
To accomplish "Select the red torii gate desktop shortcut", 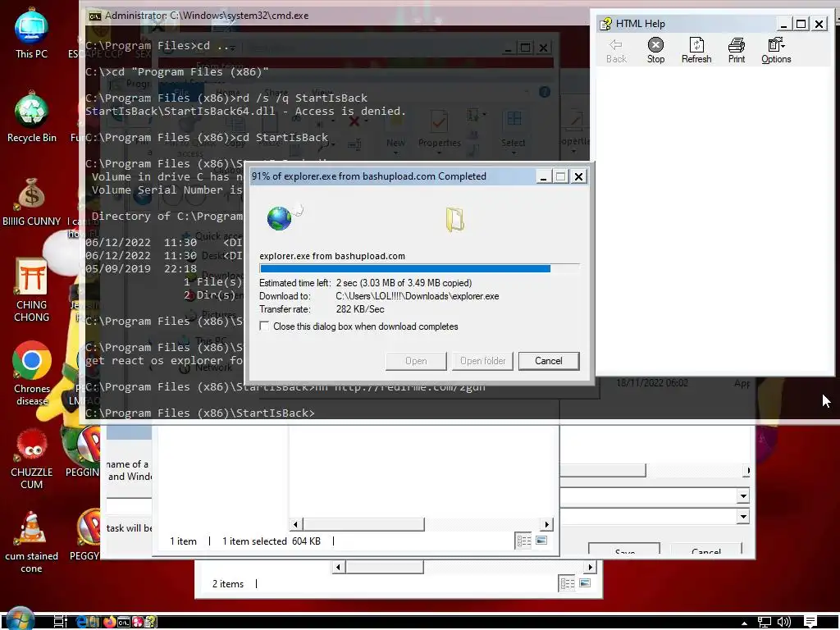I will point(32,290).
